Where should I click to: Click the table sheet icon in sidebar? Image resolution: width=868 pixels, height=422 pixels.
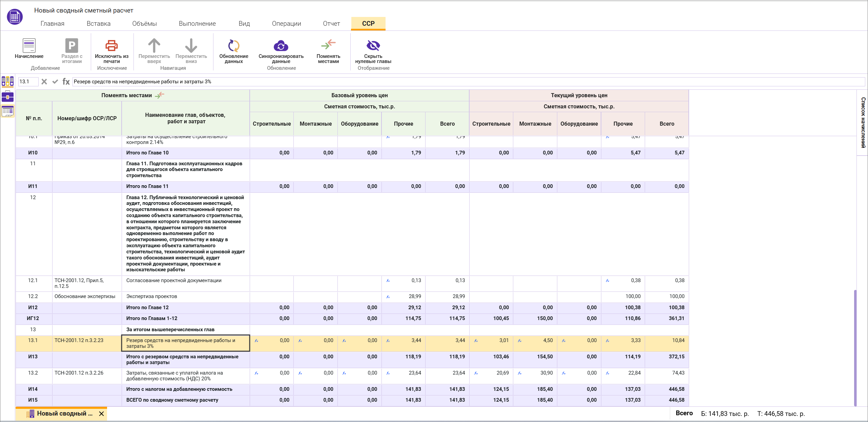coord(7,111)
